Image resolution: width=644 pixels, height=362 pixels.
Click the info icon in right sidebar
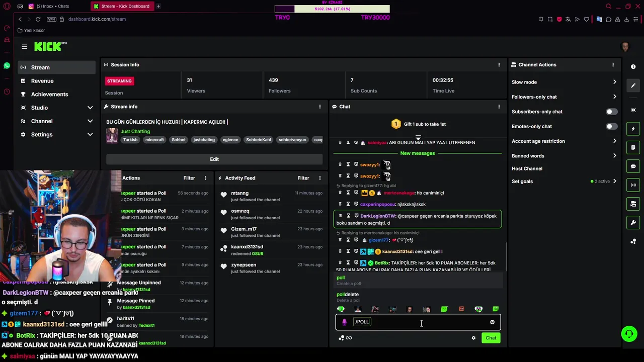[633, 67]
